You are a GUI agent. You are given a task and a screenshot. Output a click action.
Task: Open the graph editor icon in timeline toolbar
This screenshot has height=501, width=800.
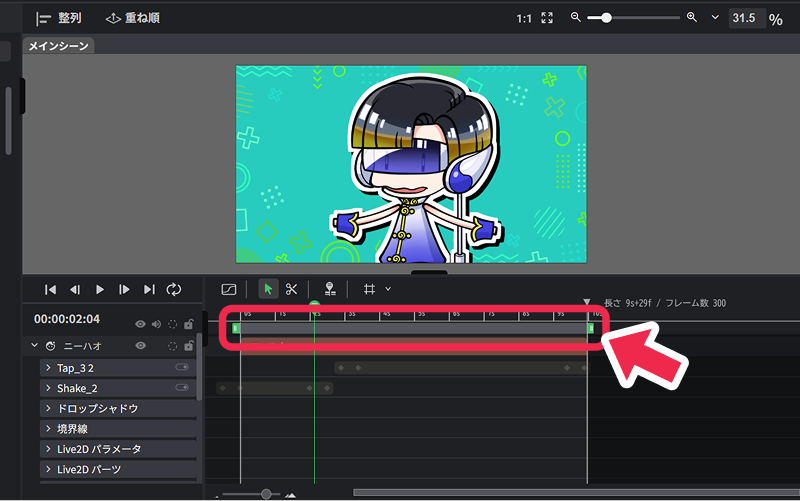point(228,289)
